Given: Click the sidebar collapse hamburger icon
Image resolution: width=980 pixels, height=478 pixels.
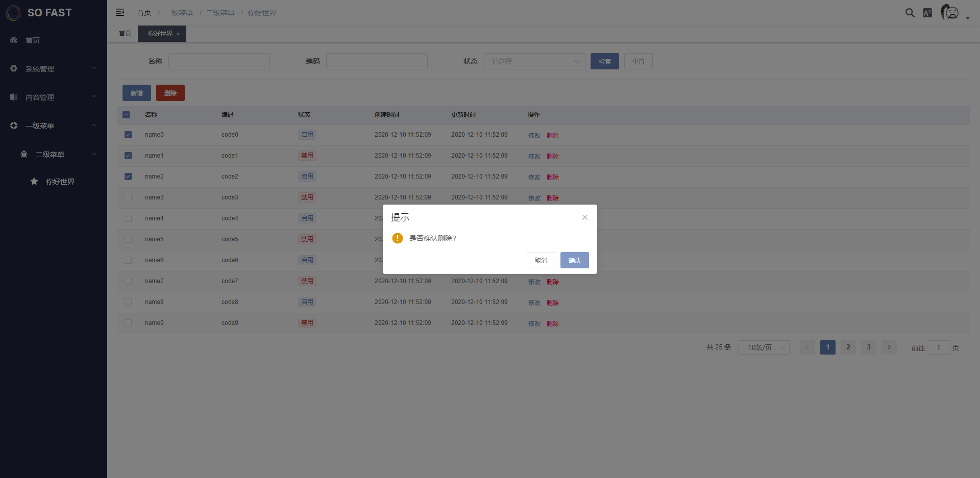Looking at the screenshot, I should click(120, 12).
